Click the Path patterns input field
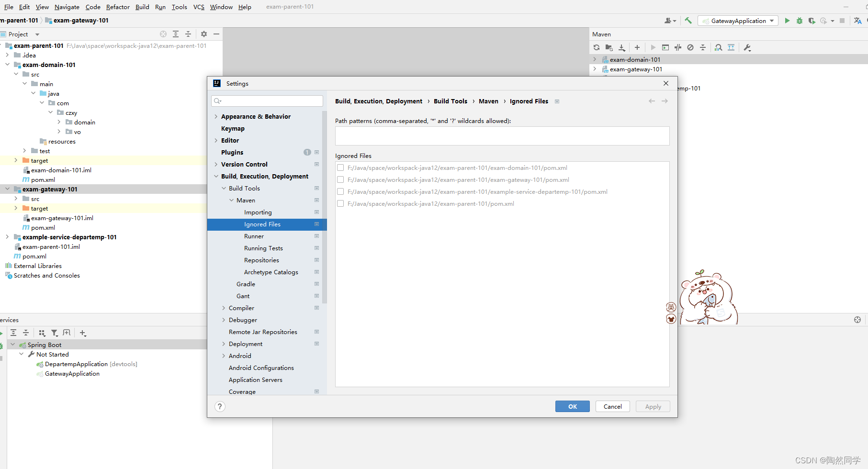The height and width of the screenshot is (469, 868). click(502, 136)
